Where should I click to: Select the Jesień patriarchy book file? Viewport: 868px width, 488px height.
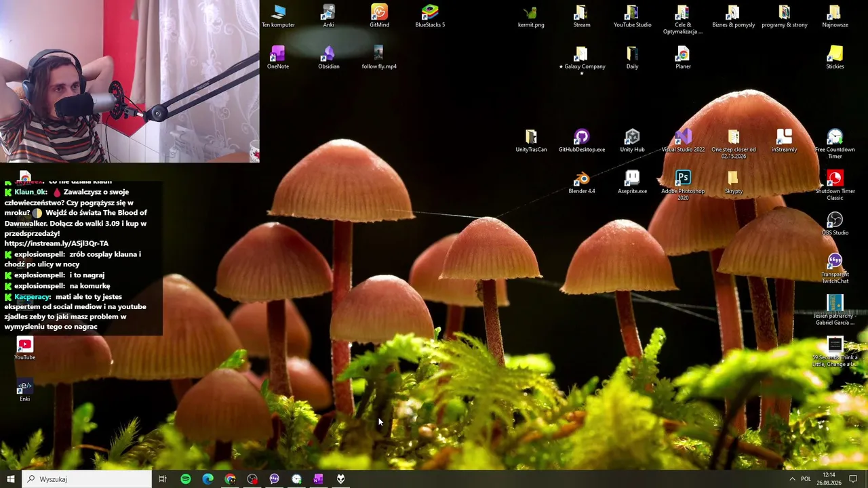coord(835,310)
